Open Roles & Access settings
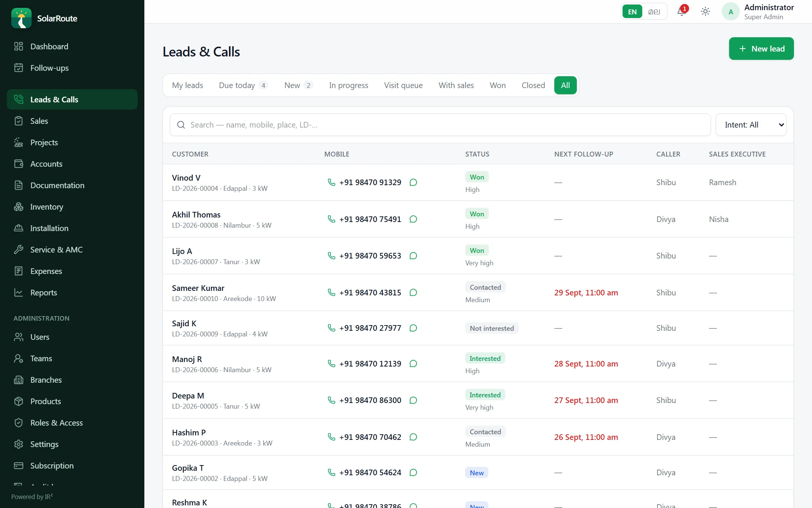 click(x=72, y=423)
